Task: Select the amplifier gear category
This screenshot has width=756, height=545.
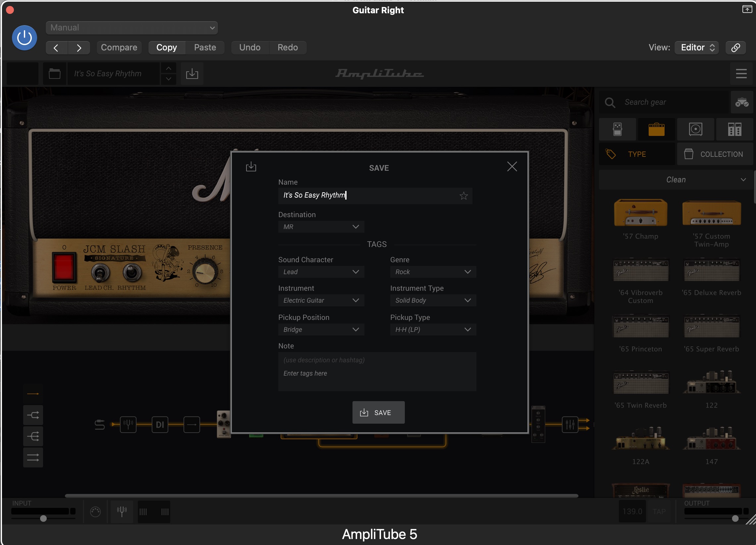Action: 657,129
